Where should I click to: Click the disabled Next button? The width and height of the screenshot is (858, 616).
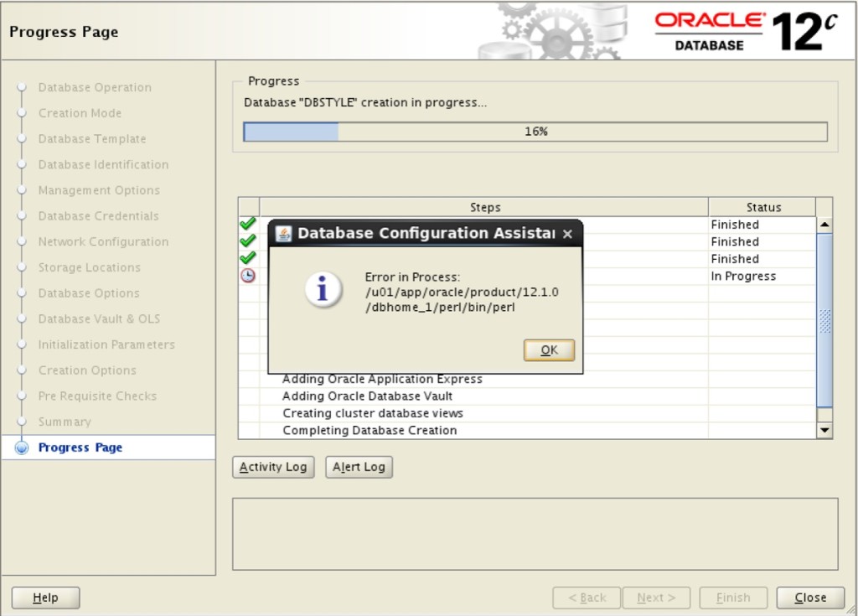[x=656, y=598]
